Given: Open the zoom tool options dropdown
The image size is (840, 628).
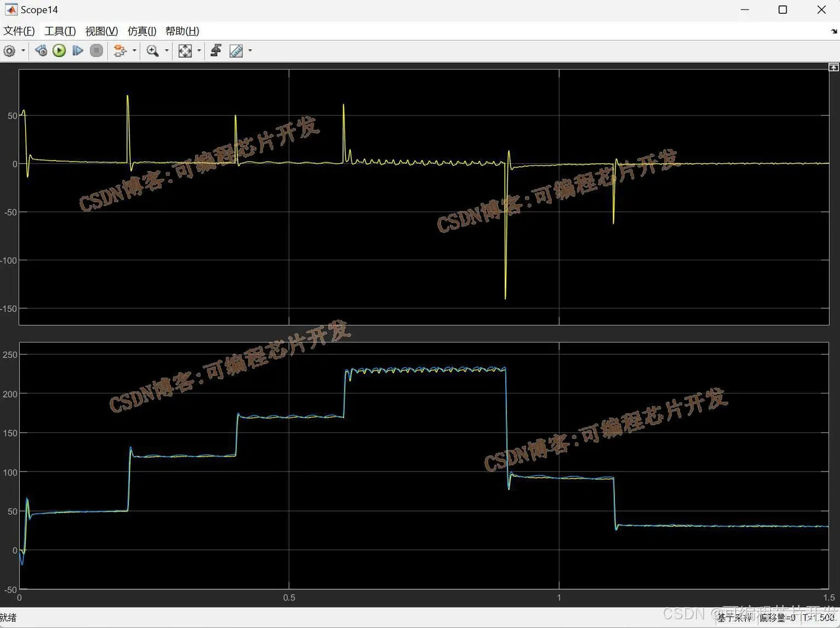Looking at the screenshot, I should point(167,51).
